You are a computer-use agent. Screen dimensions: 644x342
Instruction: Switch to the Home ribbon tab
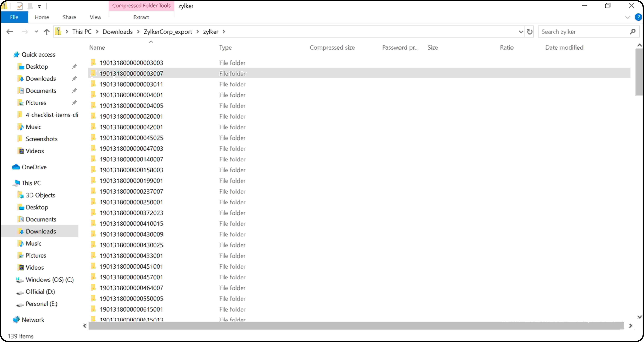coord(42,17)
